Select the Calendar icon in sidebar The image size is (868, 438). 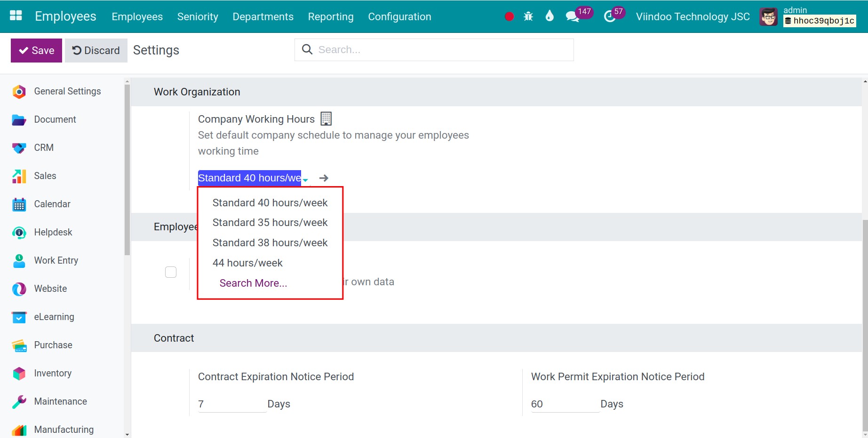click(x=19, y=204)
